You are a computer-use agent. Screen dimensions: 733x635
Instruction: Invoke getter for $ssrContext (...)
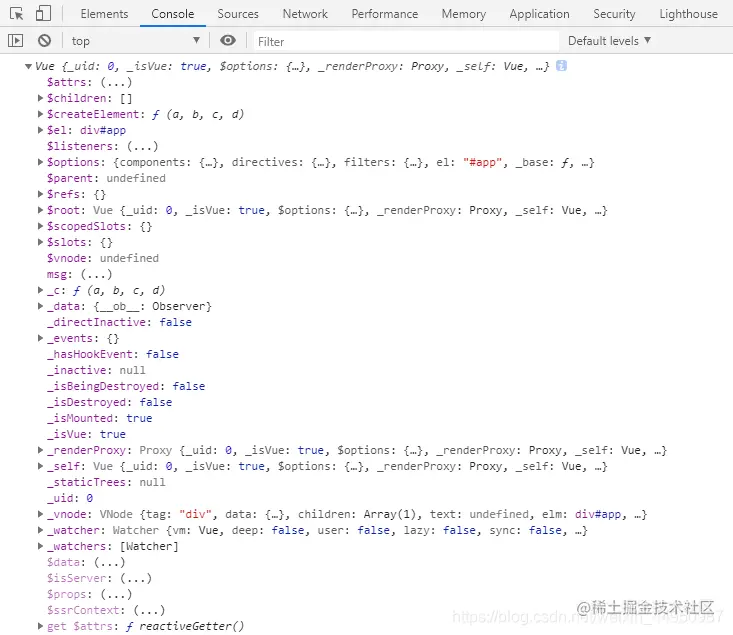149,610
